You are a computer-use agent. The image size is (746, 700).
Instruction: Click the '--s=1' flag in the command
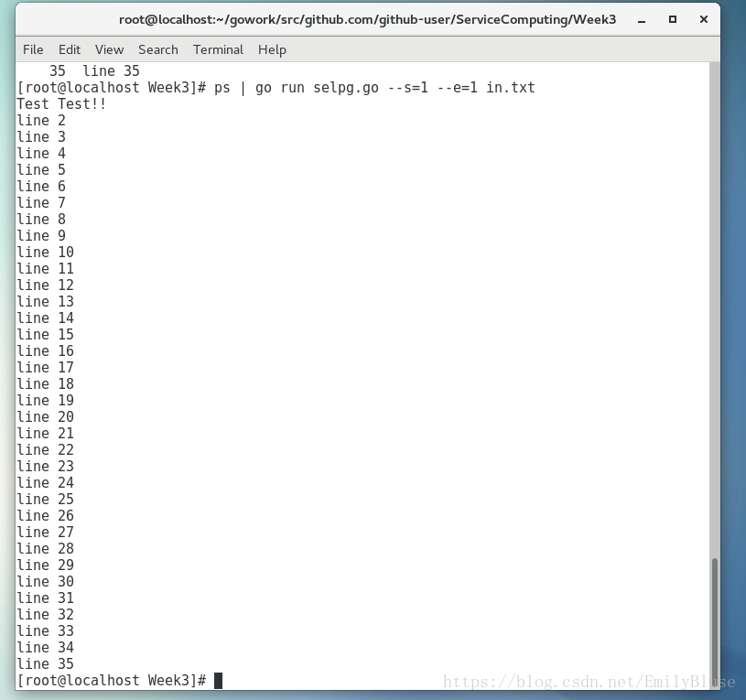click(407, 88)
